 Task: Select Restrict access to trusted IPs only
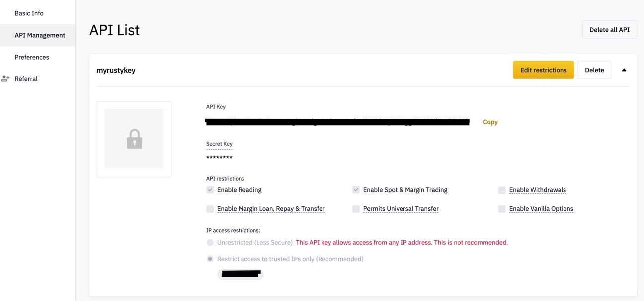(210, 259)
